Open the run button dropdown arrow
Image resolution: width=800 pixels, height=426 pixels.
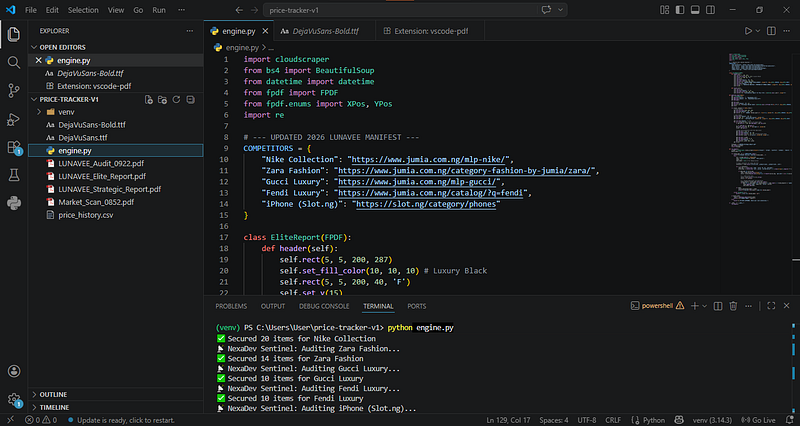(758, 31)
